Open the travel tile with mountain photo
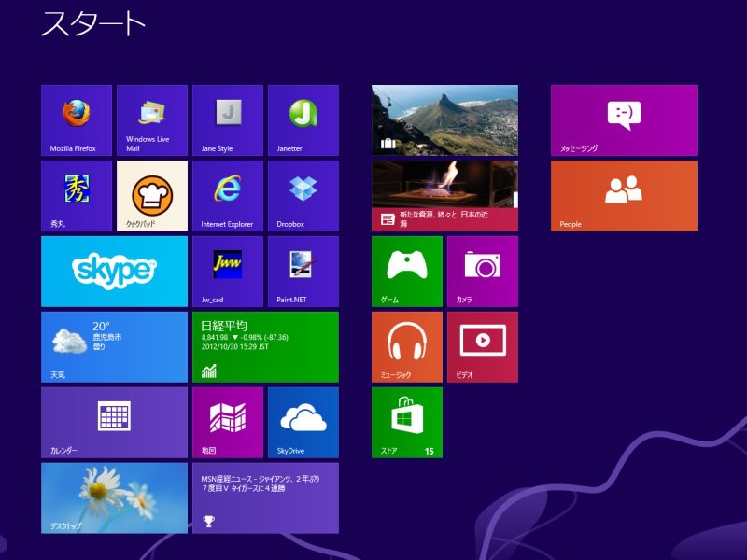747x560 pixels. coord(444,120)
